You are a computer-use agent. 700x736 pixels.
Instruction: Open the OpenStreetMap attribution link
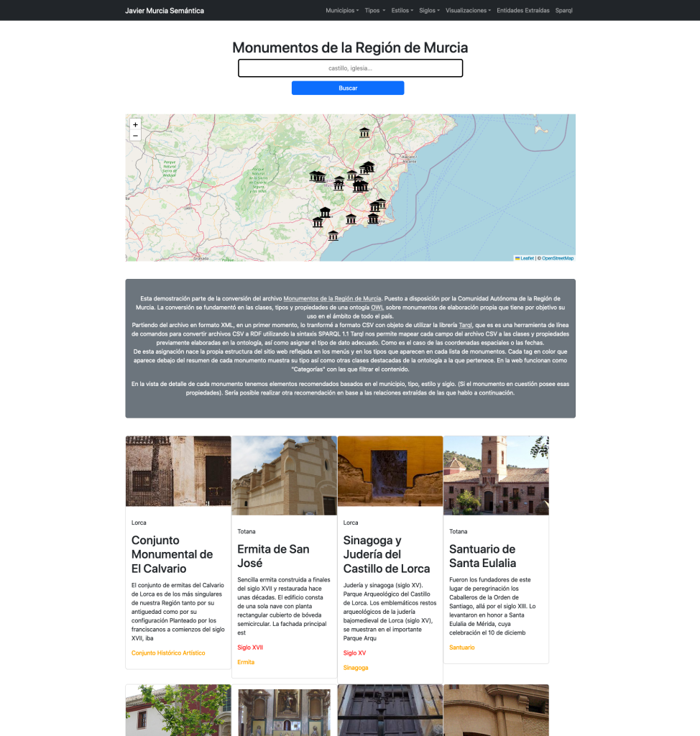pyautogui.click(x=558, y=258)
